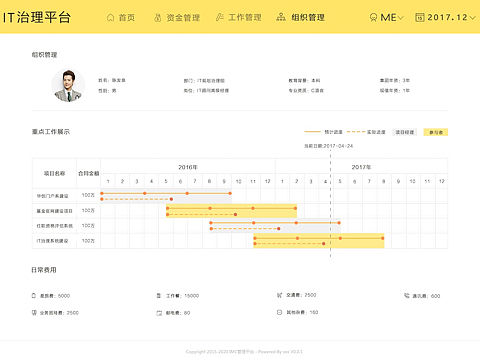This screenshot has width=480, height=360.
Task: Open the ME user dropdown arrow
Action: 401,18
